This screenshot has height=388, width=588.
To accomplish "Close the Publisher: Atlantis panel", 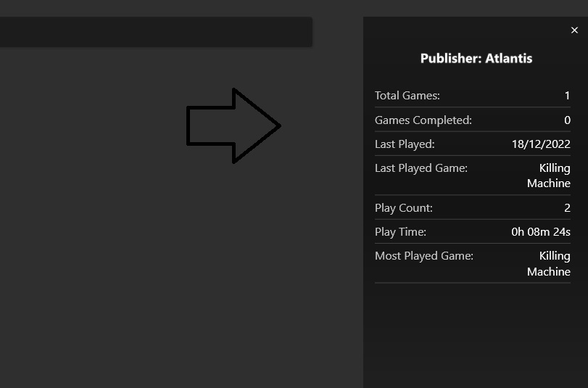I will click(574, 30).
